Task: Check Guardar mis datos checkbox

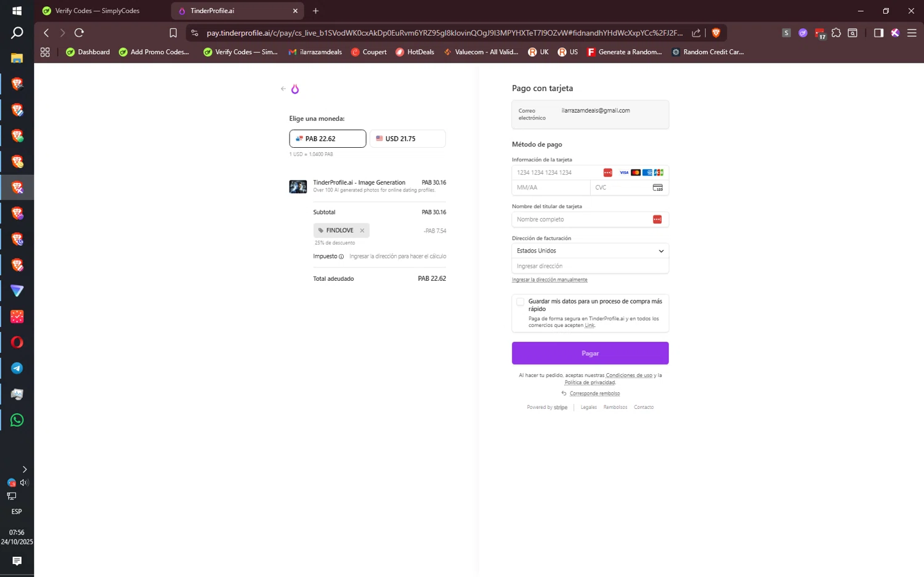Action: 521,302
